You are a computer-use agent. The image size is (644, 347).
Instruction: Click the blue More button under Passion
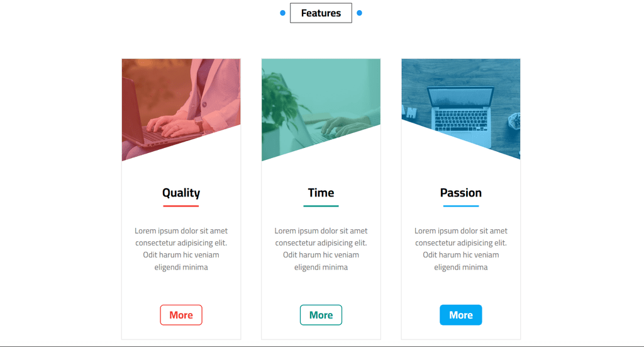pyautogui.click(x=461, y=315)
